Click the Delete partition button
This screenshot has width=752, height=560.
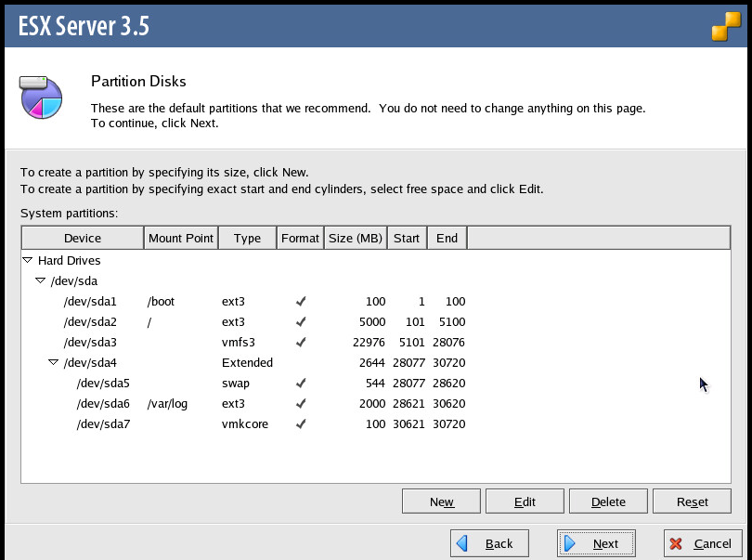coord(608,501)
